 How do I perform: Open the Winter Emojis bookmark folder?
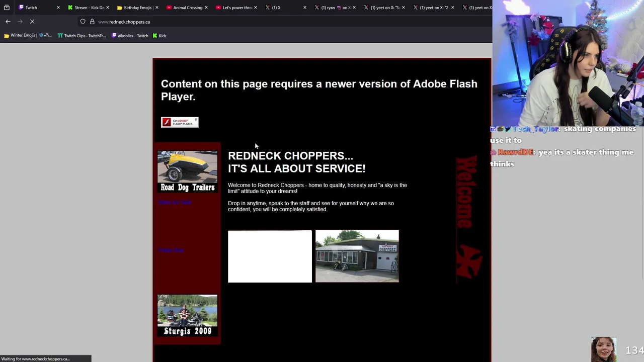(28, 36)
